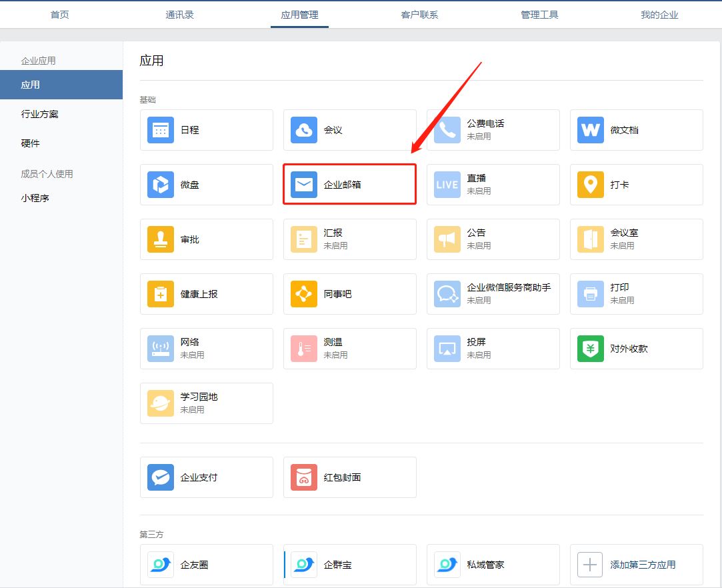Image resolution: width=722 pixels, height=588 pixels.
Task: Open 小程序 in the left sidebar
Action: point(35,198)
